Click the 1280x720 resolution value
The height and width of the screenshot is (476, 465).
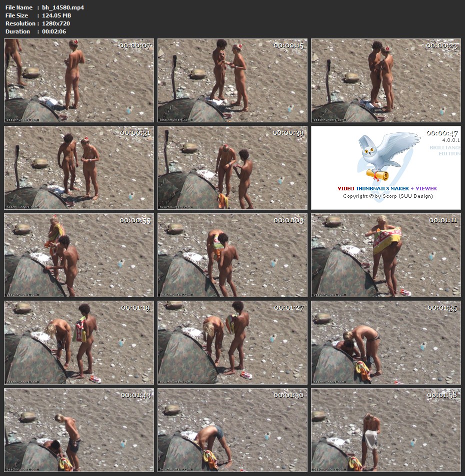56,23
